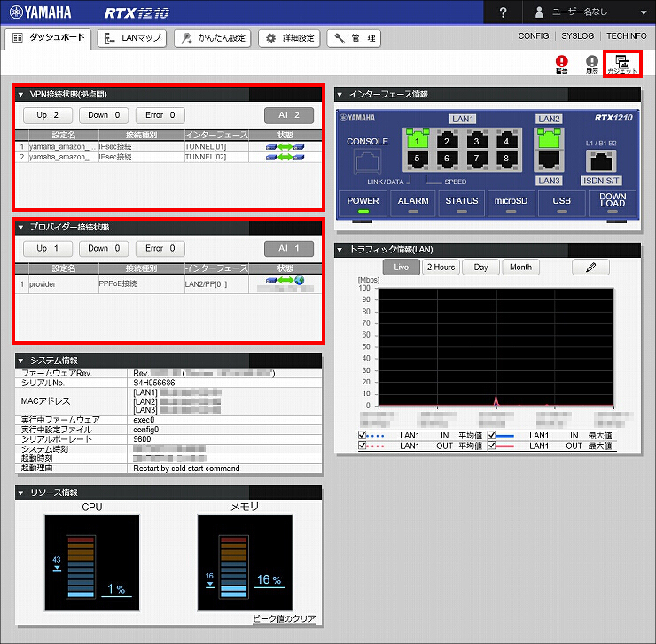
Task: Filter provider list by Error 0
Action: [x=160, y=248]
